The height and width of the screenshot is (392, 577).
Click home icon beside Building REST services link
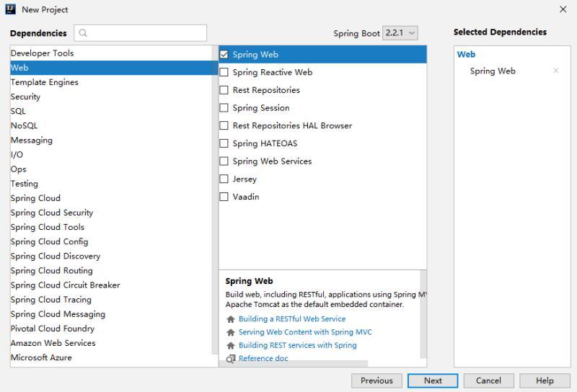(231, 346)
